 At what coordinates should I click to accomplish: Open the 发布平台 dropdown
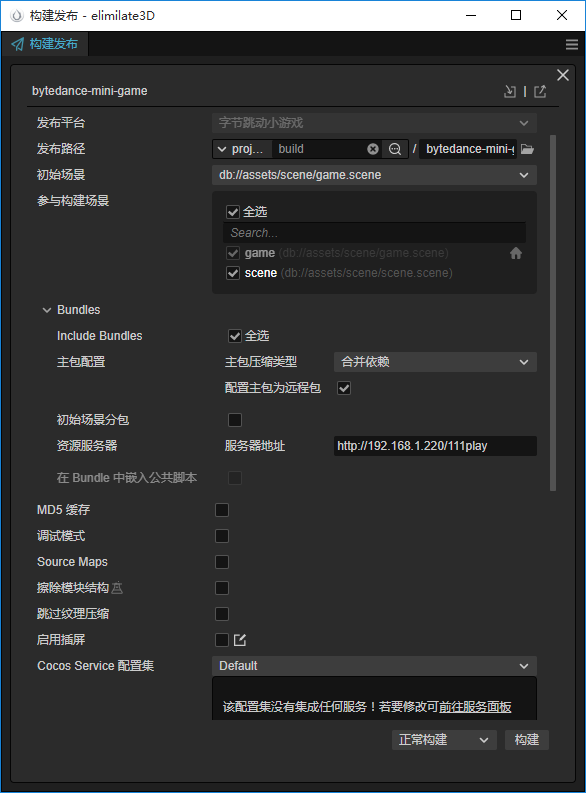click(374, 123)
